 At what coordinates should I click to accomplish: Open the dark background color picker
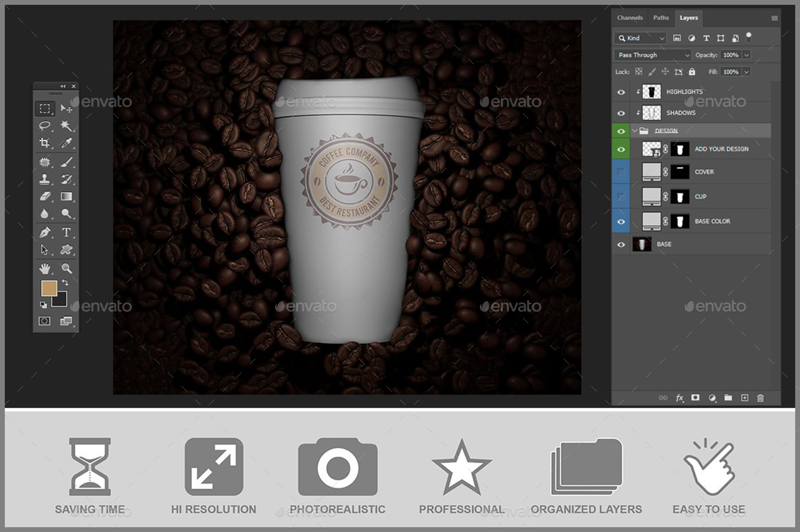61,301
